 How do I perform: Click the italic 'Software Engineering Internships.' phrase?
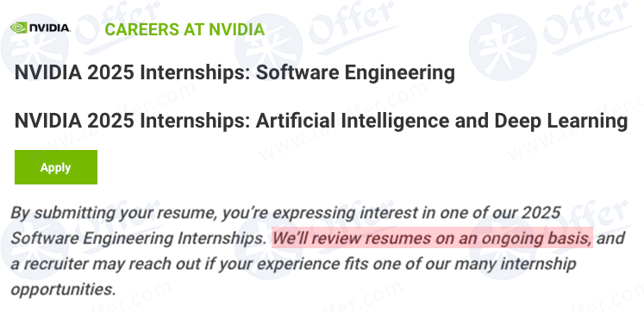[x=139, y=238]
